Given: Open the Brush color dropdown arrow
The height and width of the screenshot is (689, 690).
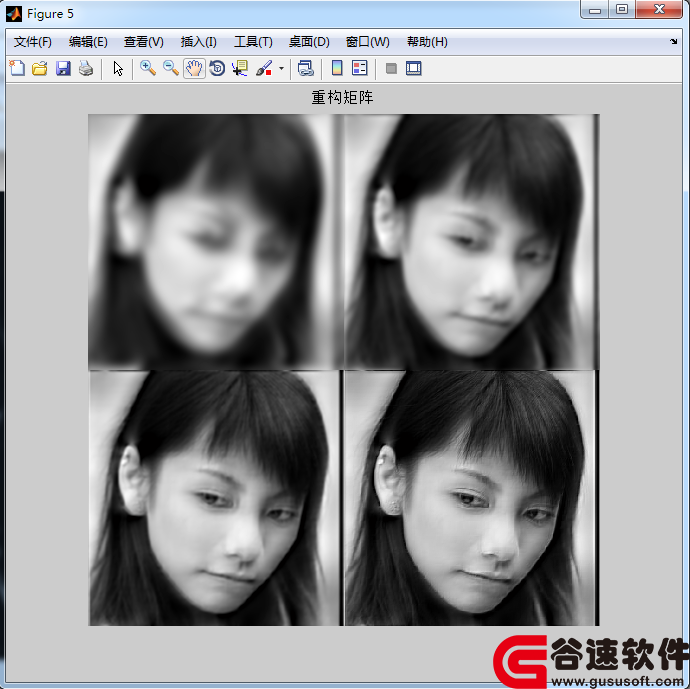Looking at the screenshot, I should [281, 68].
